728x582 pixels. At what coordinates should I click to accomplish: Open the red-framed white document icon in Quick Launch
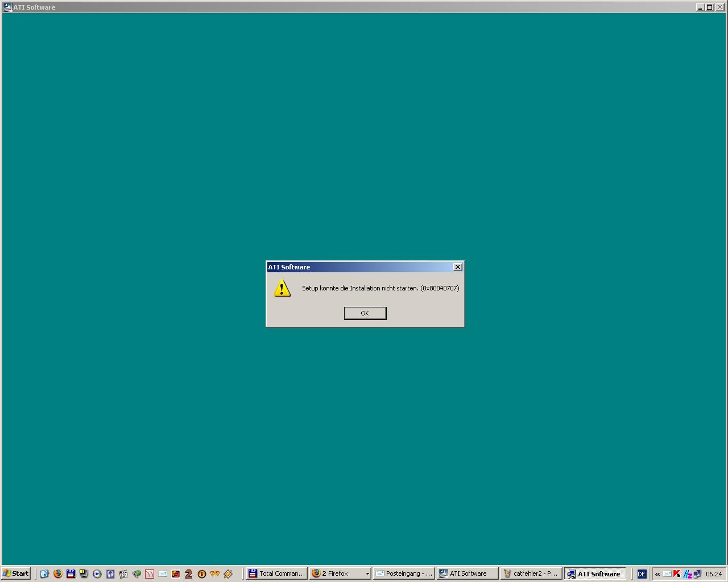click(150, 574)
